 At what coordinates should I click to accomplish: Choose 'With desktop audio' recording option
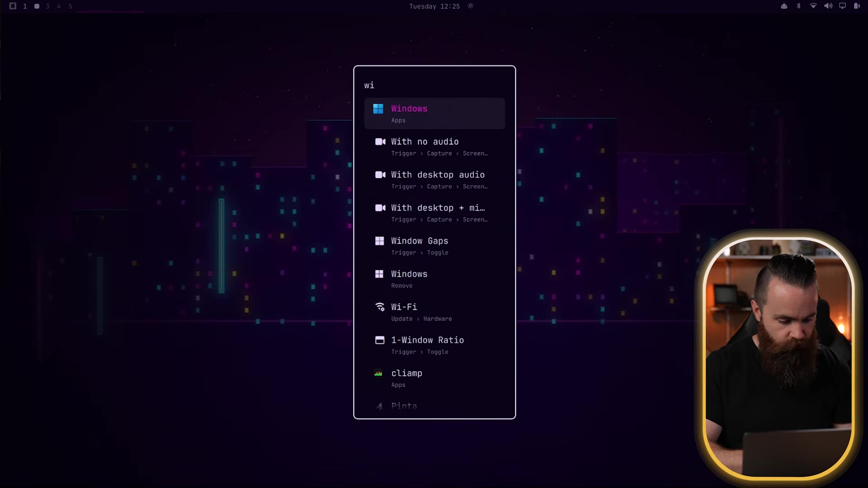(x=434, y=180)
